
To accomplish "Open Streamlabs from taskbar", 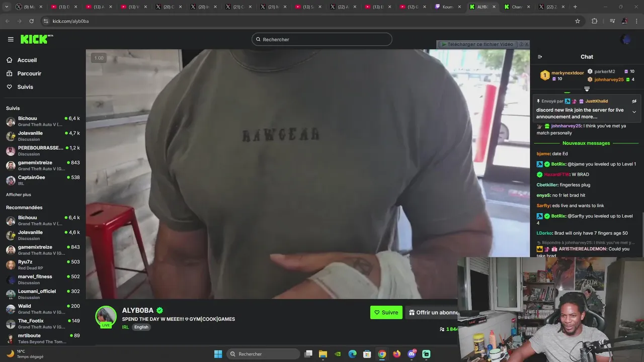I will click(x=426, y=354).
